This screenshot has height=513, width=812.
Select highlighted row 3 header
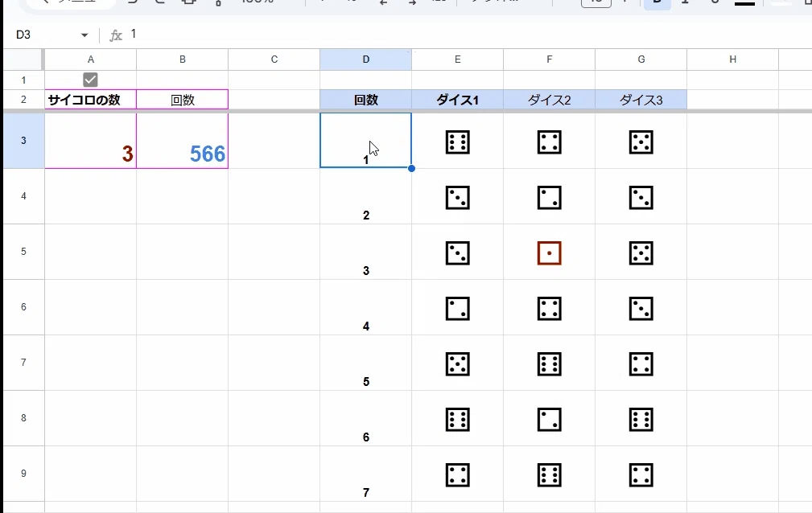pos(23,140)
